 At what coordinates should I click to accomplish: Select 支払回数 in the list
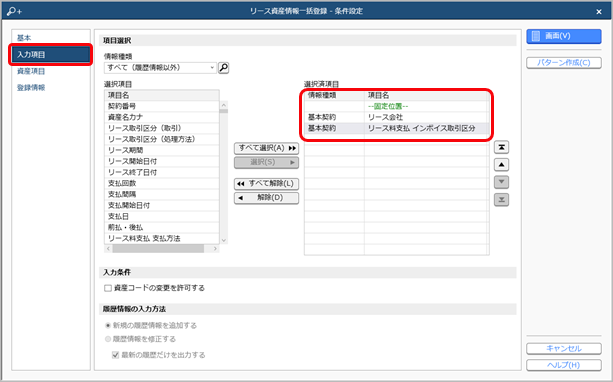(x=161, y=183)
